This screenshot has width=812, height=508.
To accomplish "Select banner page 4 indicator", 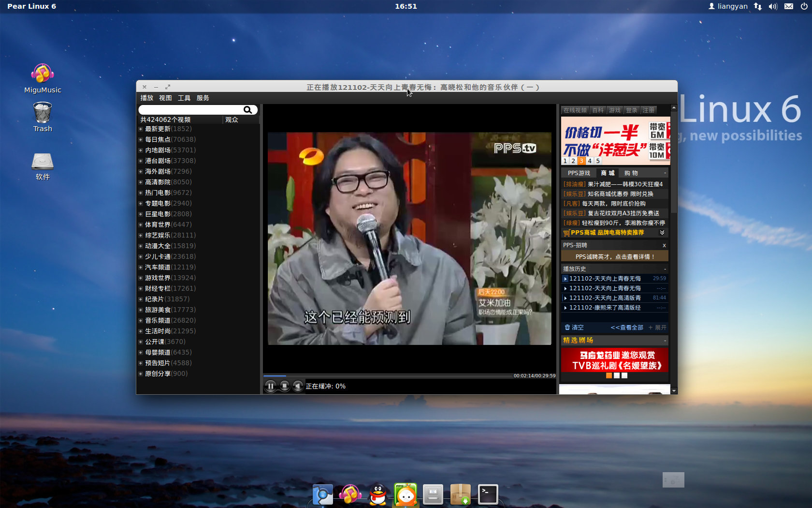I will coord(590,161).
